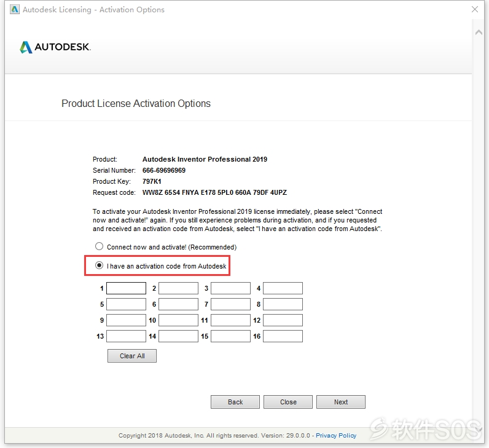489x448 pixels.
Task: Go Back to previous step
Action: (235, 402)
